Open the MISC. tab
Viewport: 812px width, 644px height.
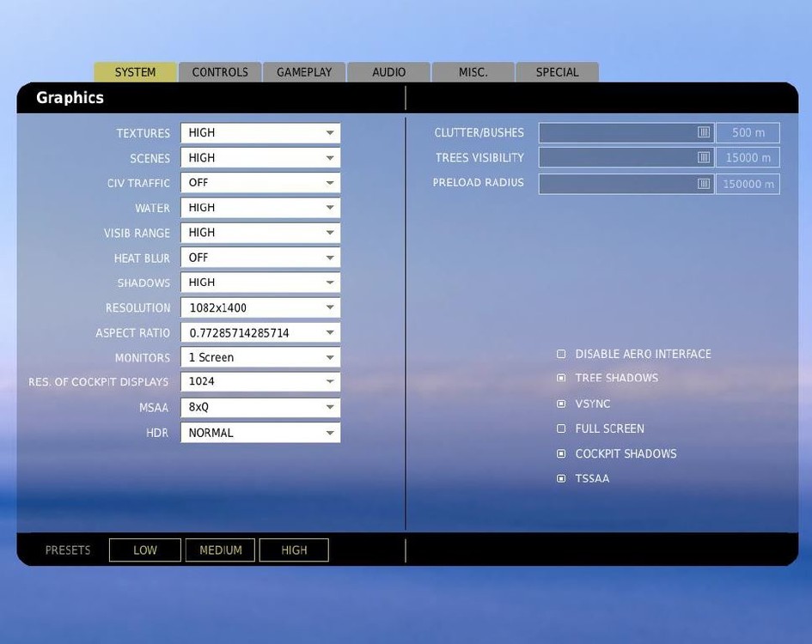(x=473, y=72)
